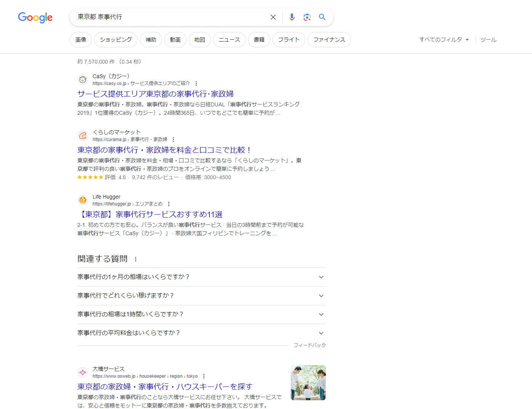Screen dimensions: 532x409
Task: Open three-dot menu for 大橋サービス result
Action: coord(204,376)
